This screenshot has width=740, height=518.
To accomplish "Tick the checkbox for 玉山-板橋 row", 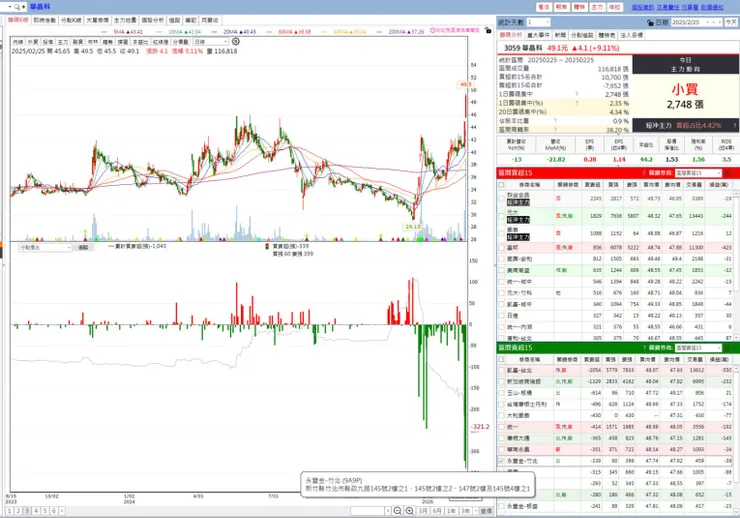I will (501, 393).
